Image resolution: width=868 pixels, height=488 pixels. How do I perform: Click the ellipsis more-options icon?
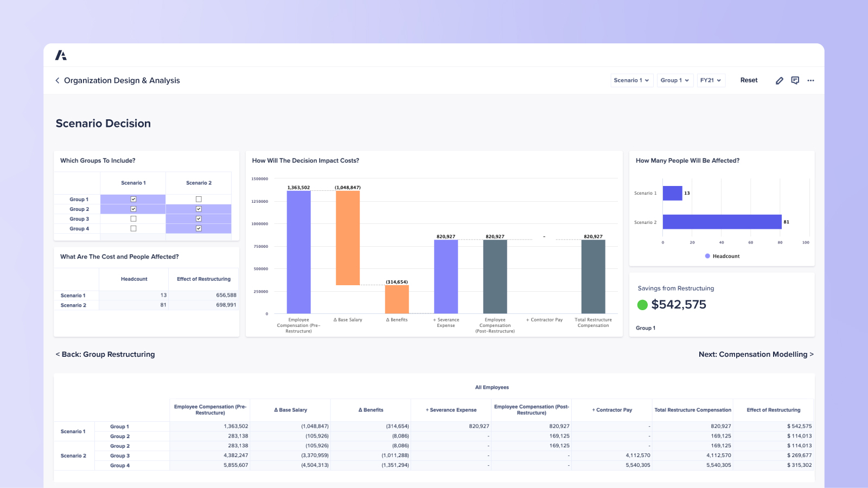click(811, 80)
